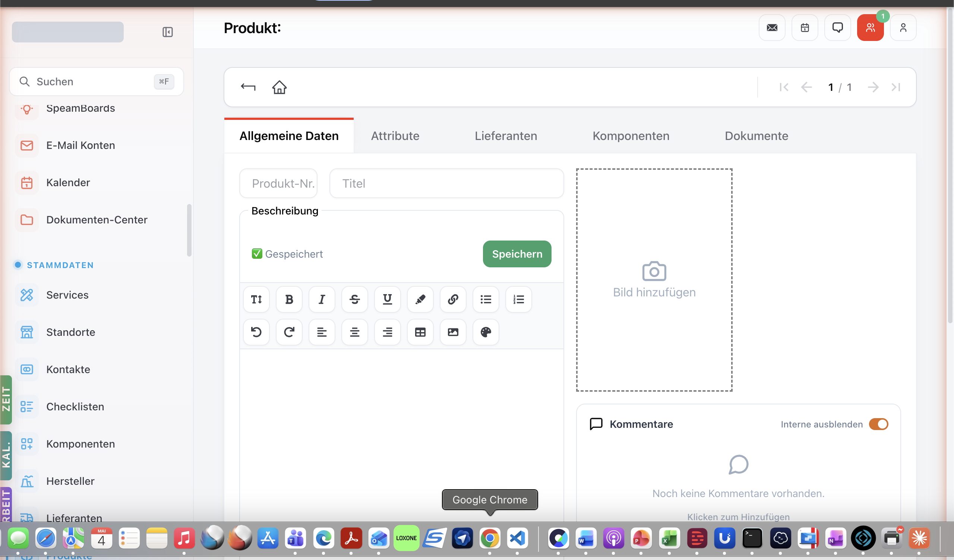
Task: Click the back arrow in navigation bar
Action: 248,87
